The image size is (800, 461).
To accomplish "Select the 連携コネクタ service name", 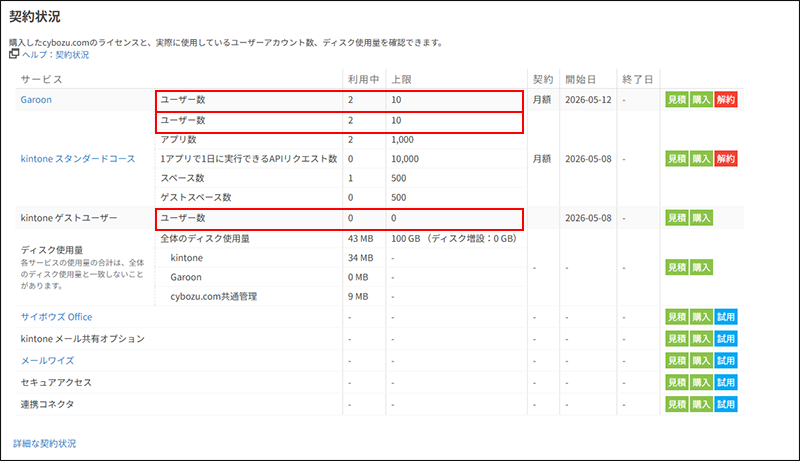I will pyautogui.click(x=47, y=404).
